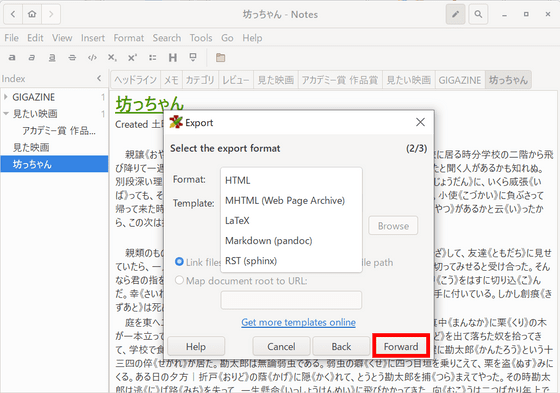Open Help in the Export dialog
The image size is (560, 393).
click(x=196, y=346)
